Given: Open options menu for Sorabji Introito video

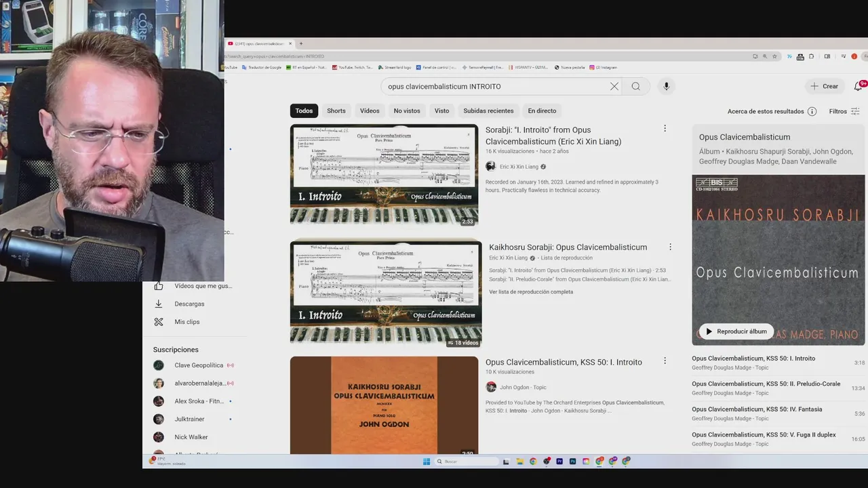Looking at the screenshot, I should [665, 129].
